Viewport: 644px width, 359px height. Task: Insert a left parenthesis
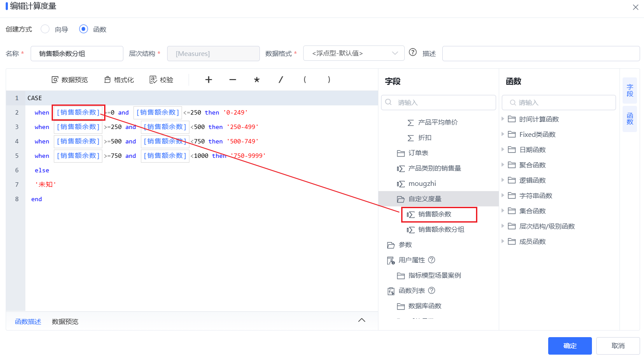(305, 80)
